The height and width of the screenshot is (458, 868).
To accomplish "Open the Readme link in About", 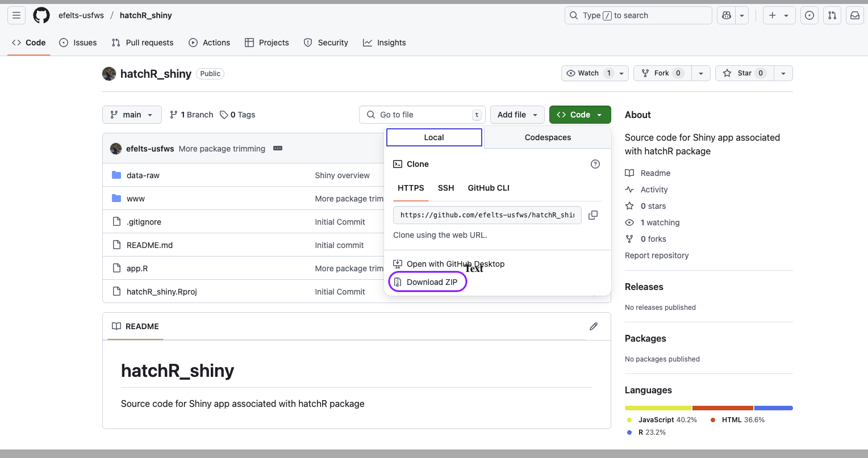I will [x=648, y=173].
